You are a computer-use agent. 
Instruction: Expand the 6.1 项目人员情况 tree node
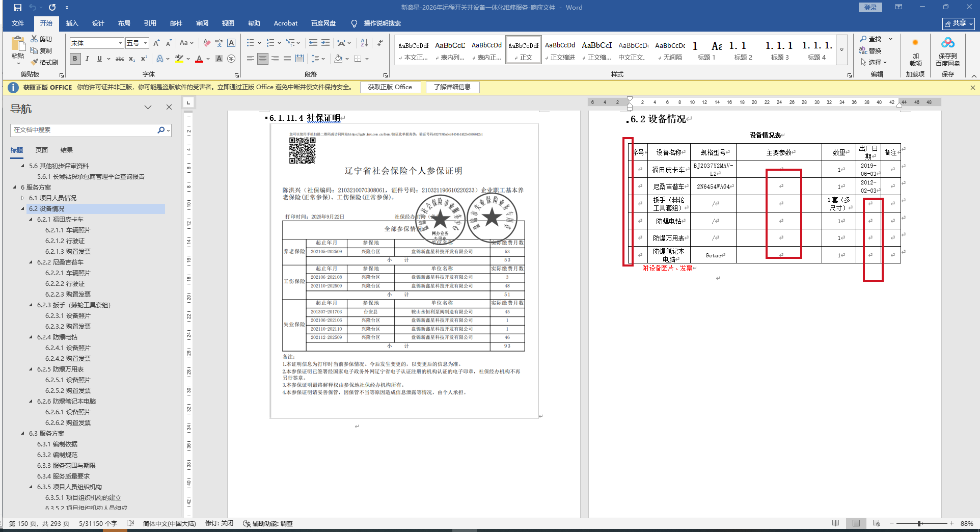pyautogui.click(x=22, y=198)
